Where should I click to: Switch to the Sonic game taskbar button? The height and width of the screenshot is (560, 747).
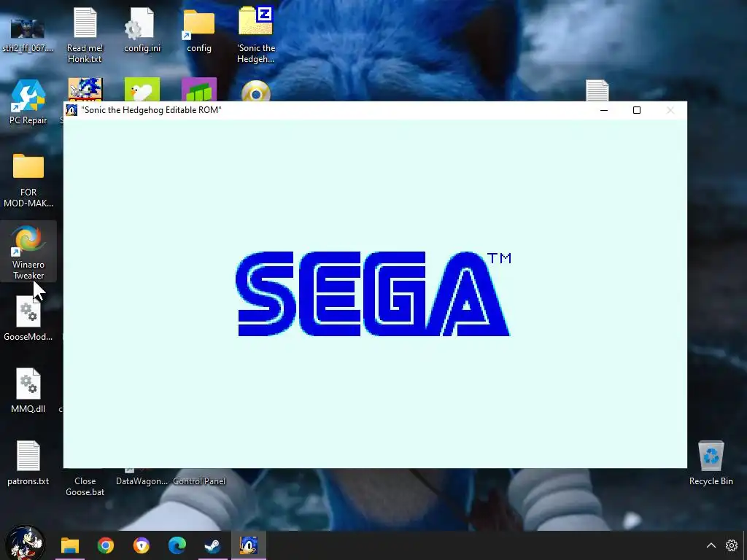pos(248,545)
